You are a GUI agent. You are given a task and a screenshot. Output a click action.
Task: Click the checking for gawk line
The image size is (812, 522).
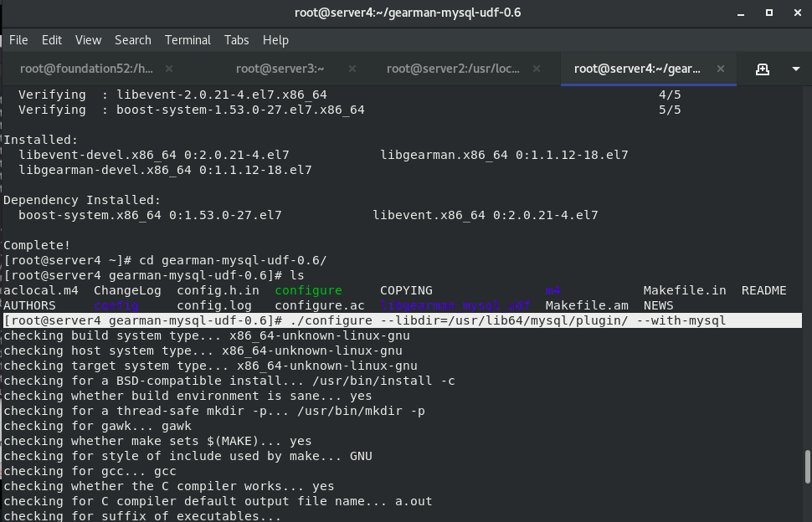click(x=97, y=427)
